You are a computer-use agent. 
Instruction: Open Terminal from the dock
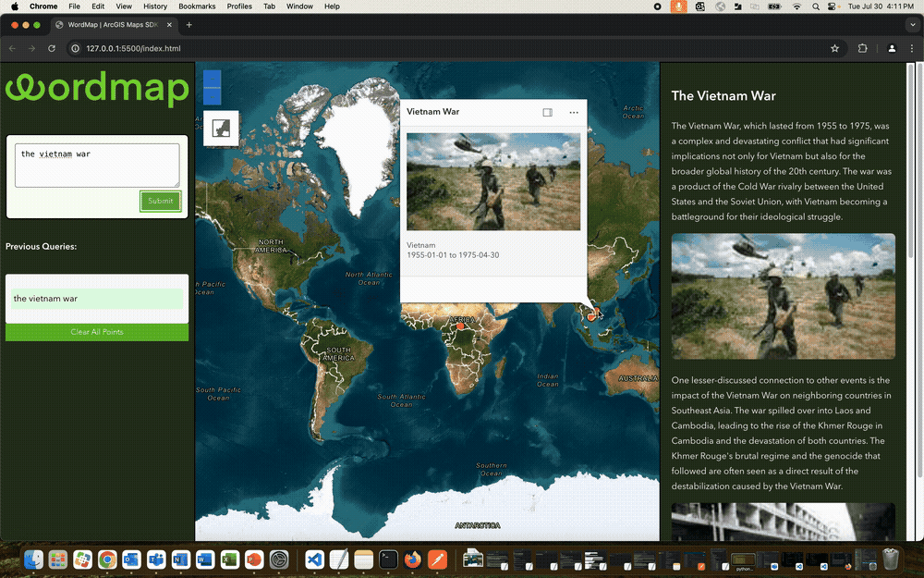[x=388, y=560]
